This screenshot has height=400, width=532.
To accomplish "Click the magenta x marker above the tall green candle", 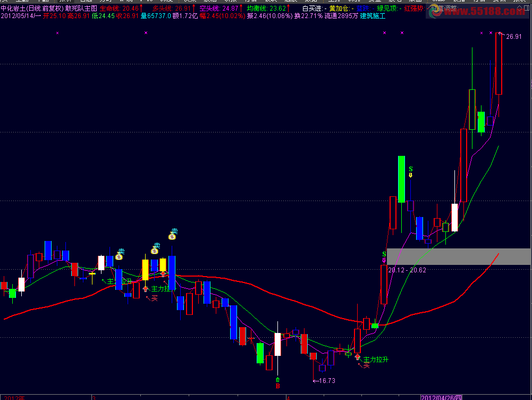I will [402, 33].
